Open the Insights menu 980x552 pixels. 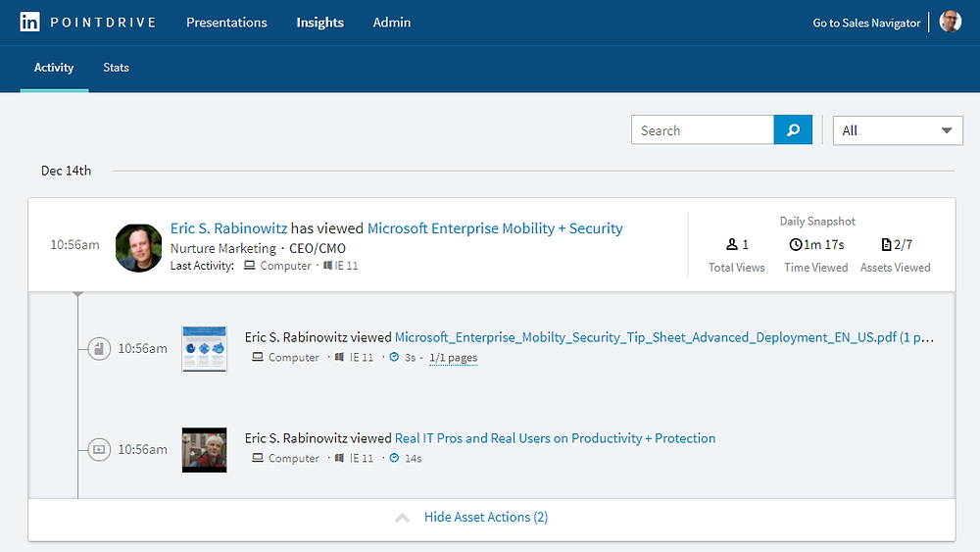point(320,23)
